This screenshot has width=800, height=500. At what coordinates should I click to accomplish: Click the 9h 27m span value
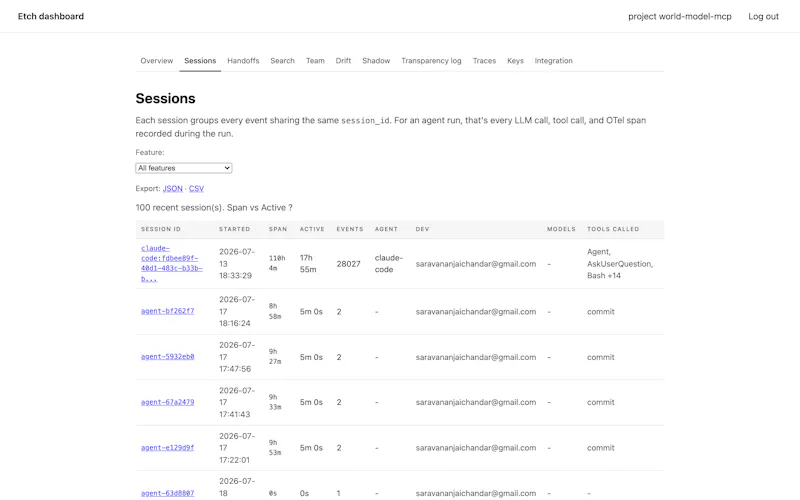pos(275,357)
